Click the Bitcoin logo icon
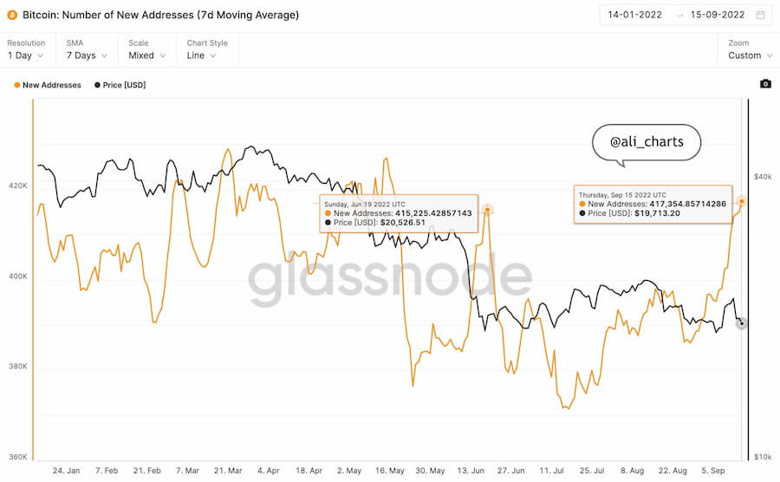The image size is (780, 482). point(11,15)
